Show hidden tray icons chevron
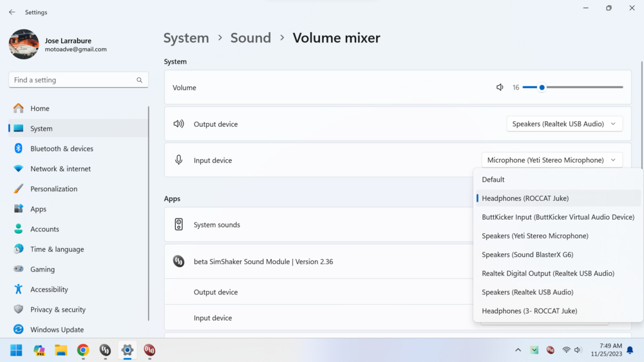 (518, 350)
